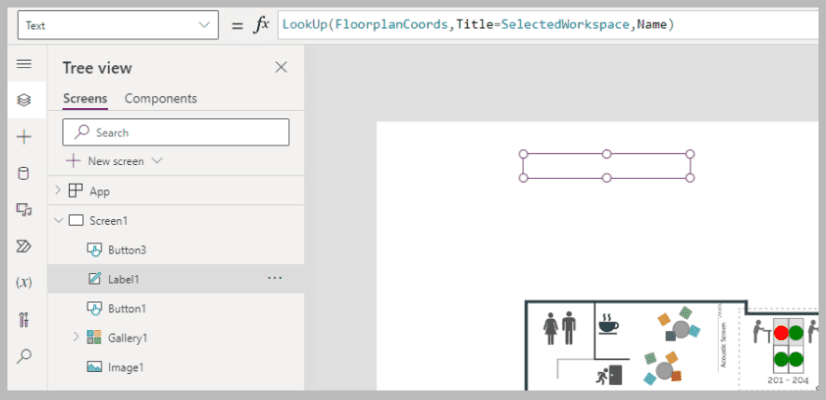Open the Advanced tools icon
This screenshot has width=826, height=400.
click(x=24, y=319)
